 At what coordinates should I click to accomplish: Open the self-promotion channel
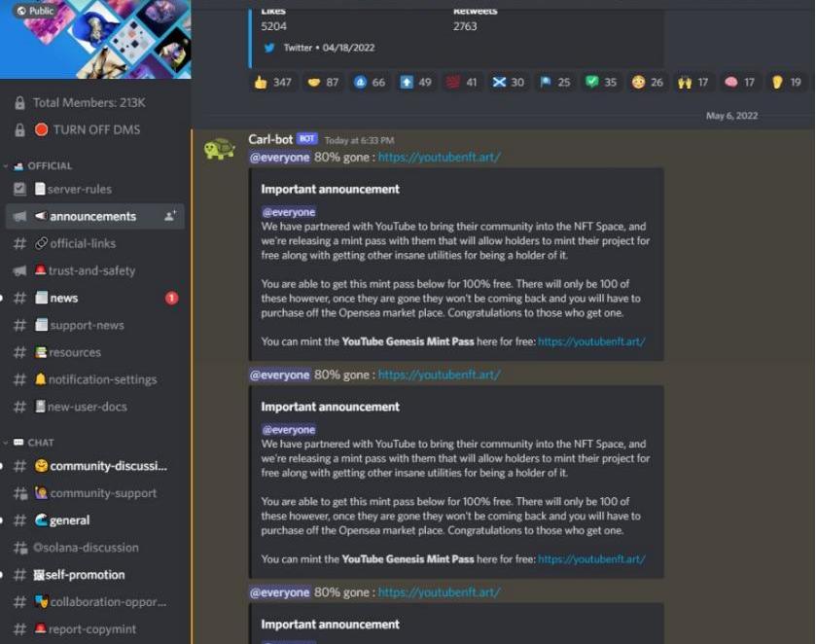coord(94,575)
